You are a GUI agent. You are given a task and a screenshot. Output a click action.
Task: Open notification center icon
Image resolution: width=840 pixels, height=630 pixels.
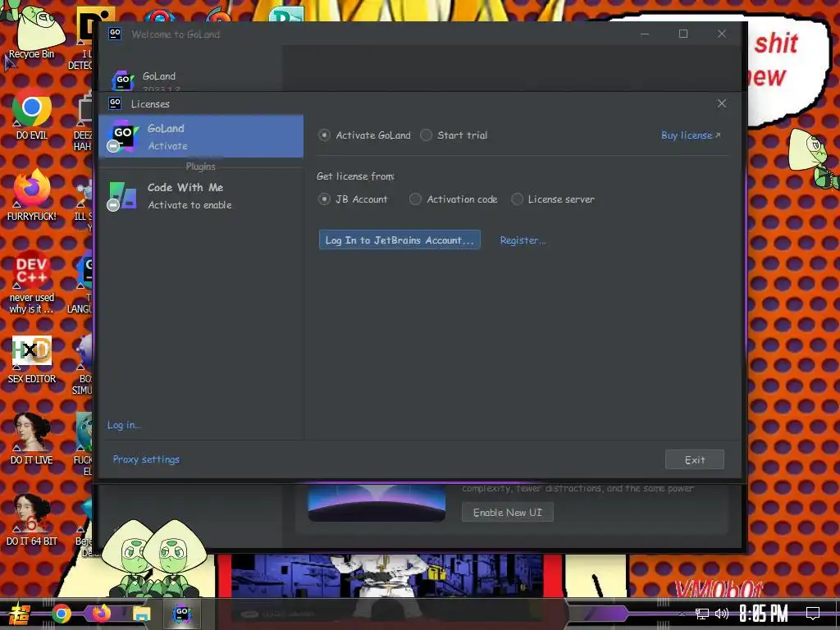(x=813, y=614)
